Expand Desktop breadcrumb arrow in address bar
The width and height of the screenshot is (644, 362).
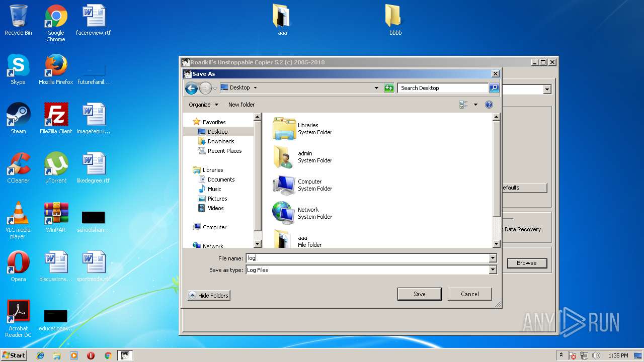pyautogui.click(x=255, y=87)
